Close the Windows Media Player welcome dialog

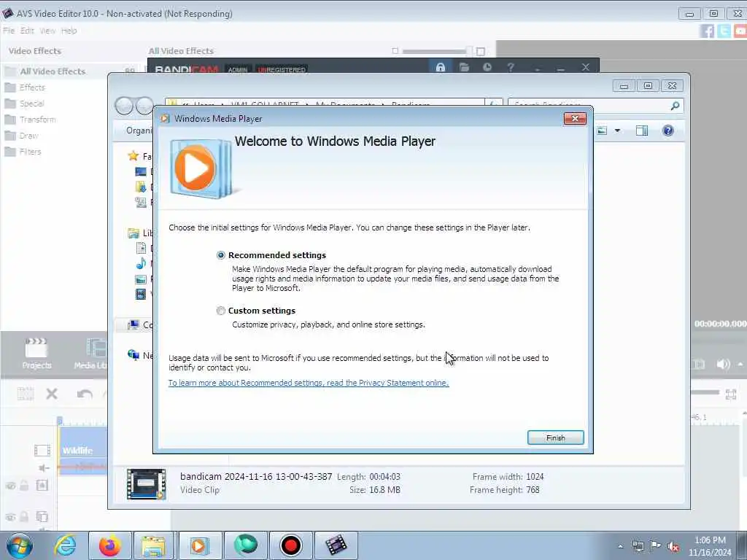click(575, 119)
